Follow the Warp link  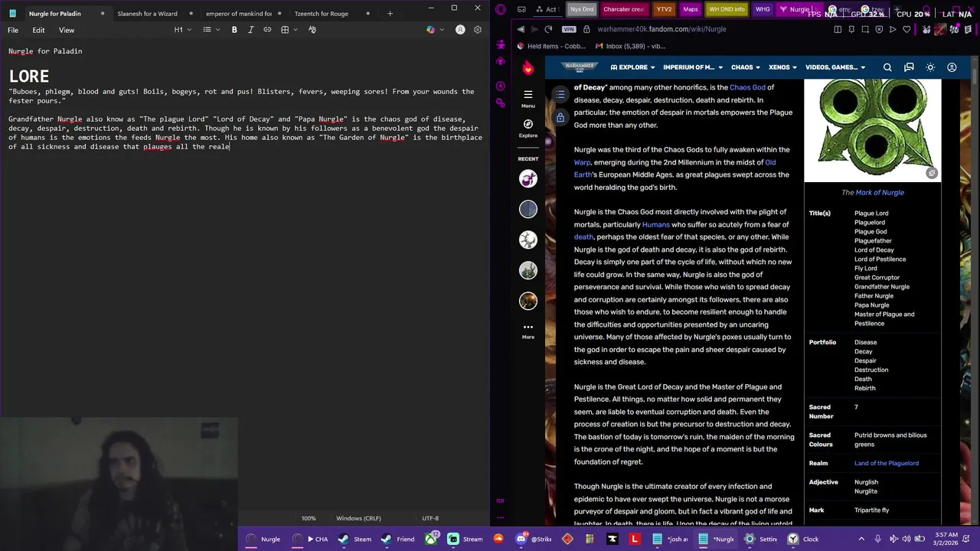point(582,162)
